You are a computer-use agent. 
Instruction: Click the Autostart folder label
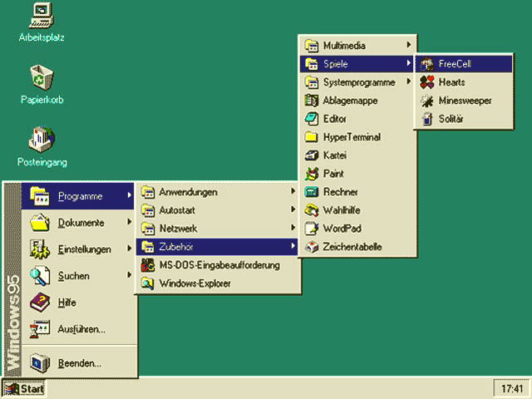pos(177,210)
